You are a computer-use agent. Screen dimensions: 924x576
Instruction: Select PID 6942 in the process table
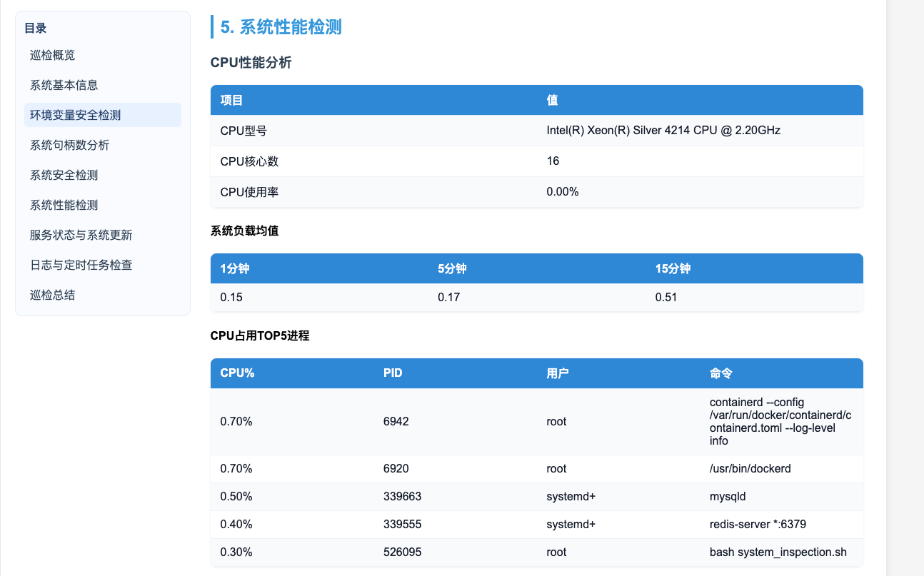point(396,421)
